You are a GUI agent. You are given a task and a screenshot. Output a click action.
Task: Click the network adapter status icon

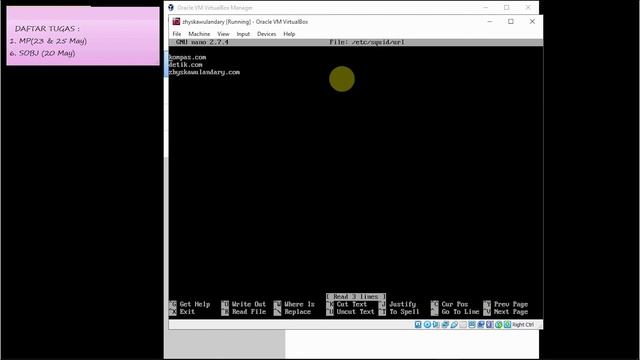tap(445, 324)
